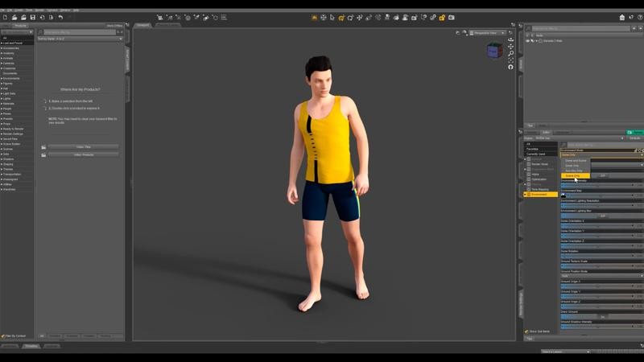Select Scene Only in Environment Mode list

coord(575,175)
